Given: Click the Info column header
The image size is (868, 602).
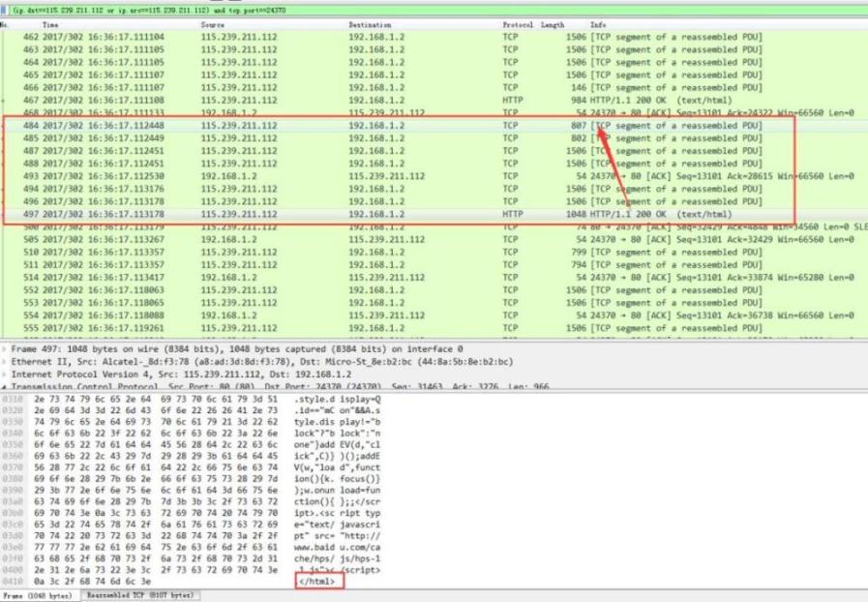Looking at the screenshot, I should 598,24.
